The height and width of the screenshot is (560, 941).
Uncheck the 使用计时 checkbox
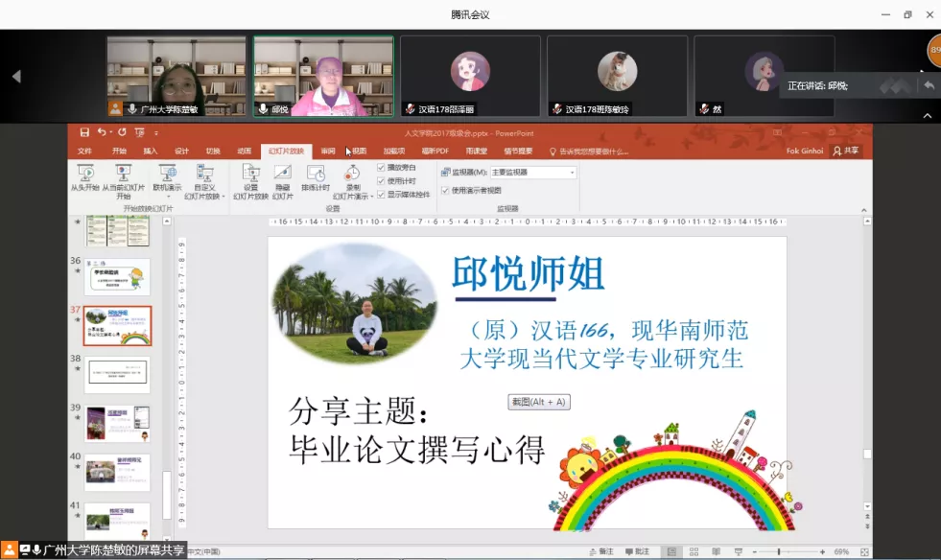tap(381, 180)
